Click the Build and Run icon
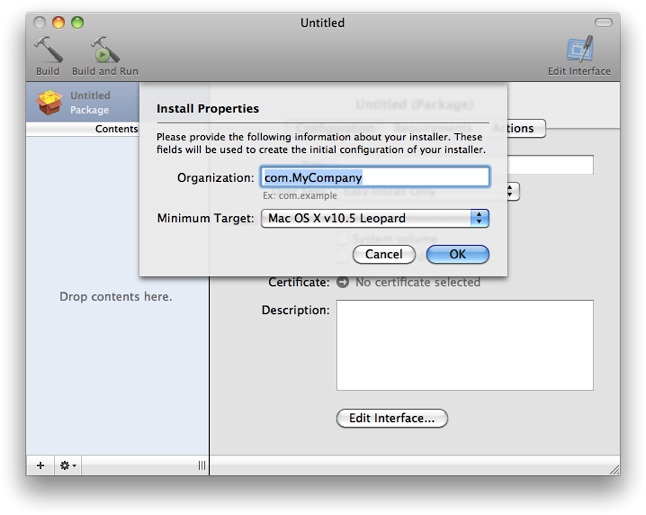The height and width of the screenshot is (515, 646). [104, 51]
